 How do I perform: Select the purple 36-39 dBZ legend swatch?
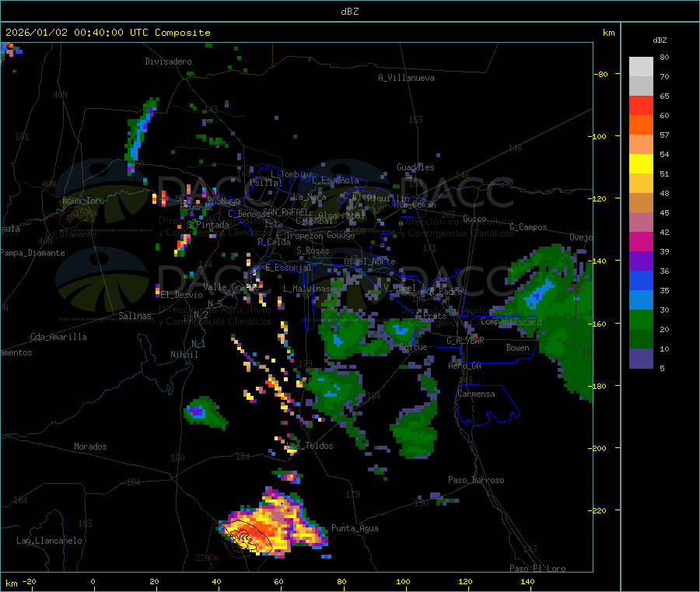coord(641,261)
